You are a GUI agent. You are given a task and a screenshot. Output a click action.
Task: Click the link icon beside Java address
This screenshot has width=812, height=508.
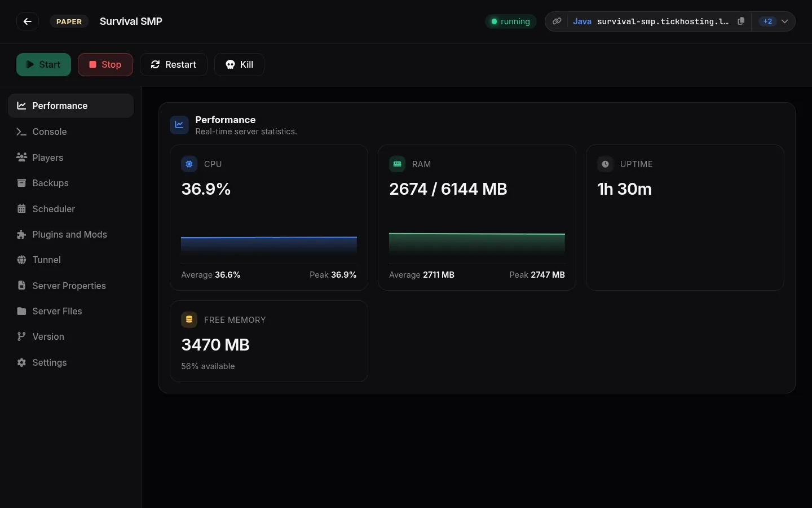click(x=557, y=21)
